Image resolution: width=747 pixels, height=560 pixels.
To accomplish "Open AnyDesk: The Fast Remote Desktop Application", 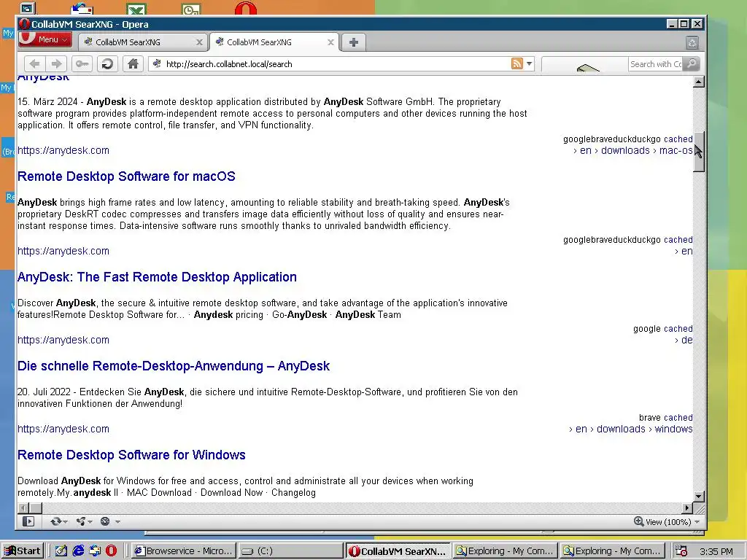I will (x=158, y=277).
